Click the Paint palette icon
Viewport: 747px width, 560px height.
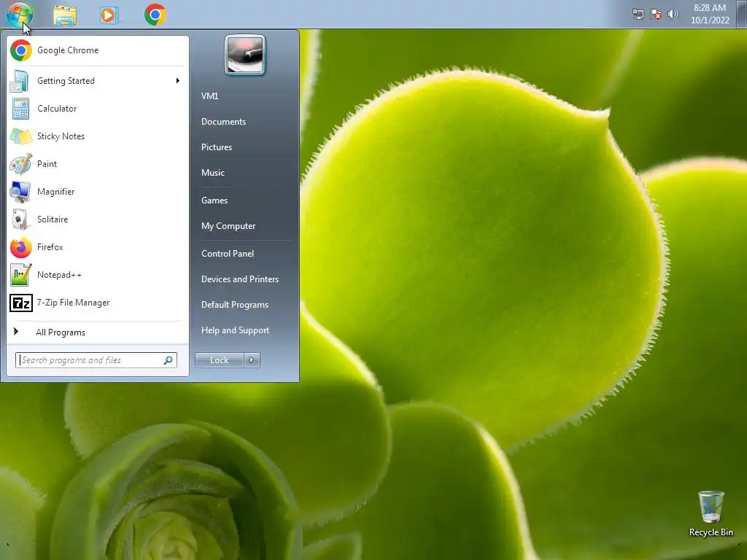(x=21, y=164)
